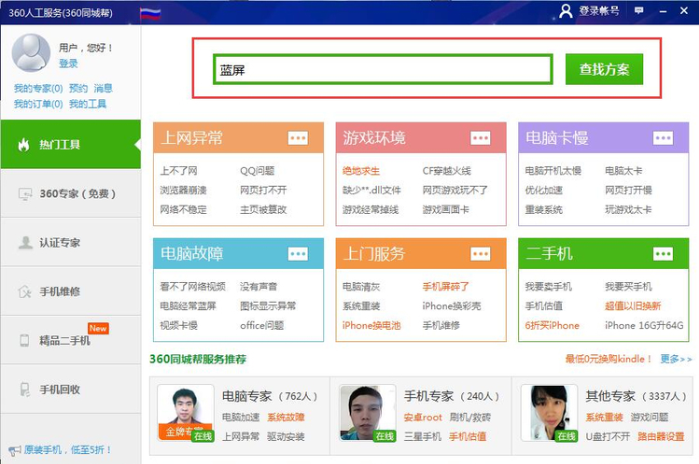
Task: Click the 精品二手机 phone icon
Action: tap(25, 341)
